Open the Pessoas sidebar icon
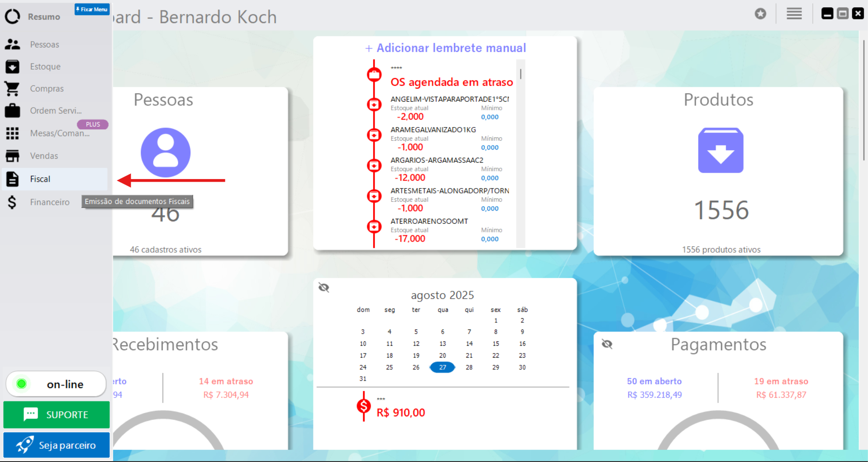Viewport: 868px width, 462px height. tap(13, 44)
